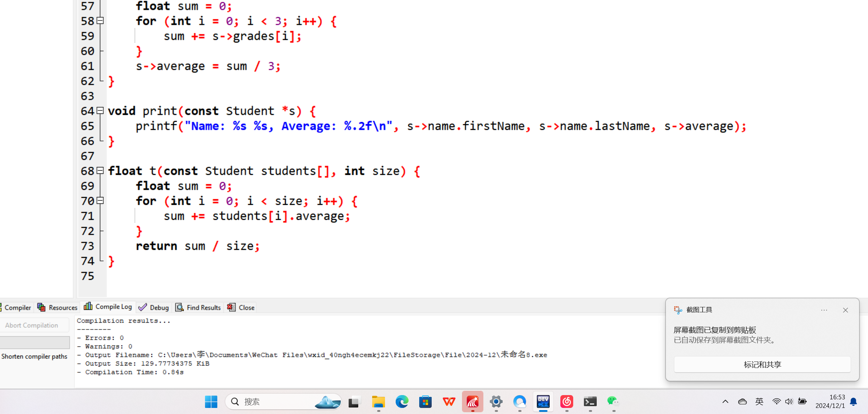Open the Debug tab
The width and height of the screenshot is (868, 414).
[x=154, y=307]
